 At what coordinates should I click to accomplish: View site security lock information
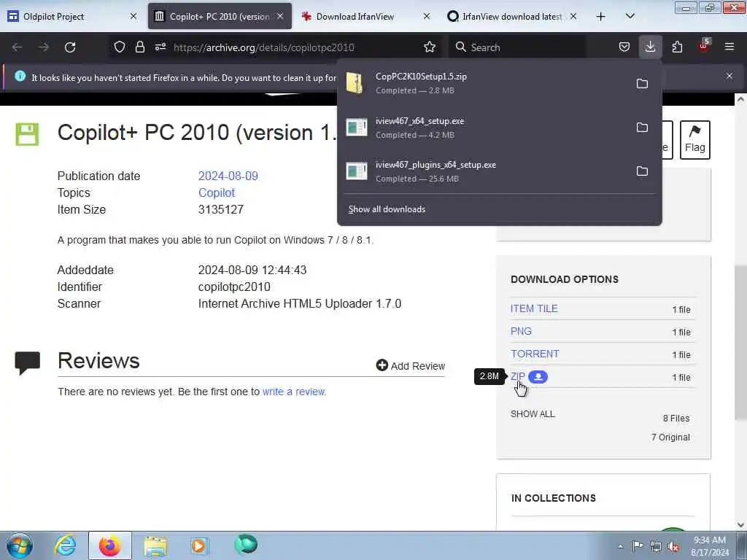click(x=139, y=47)
